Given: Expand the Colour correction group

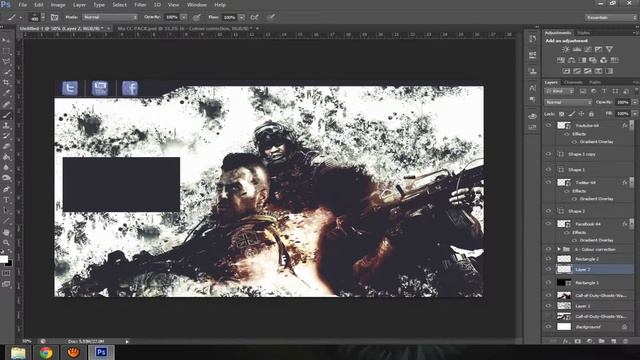Looking at the screenshot, I should [x=559, y=249].
